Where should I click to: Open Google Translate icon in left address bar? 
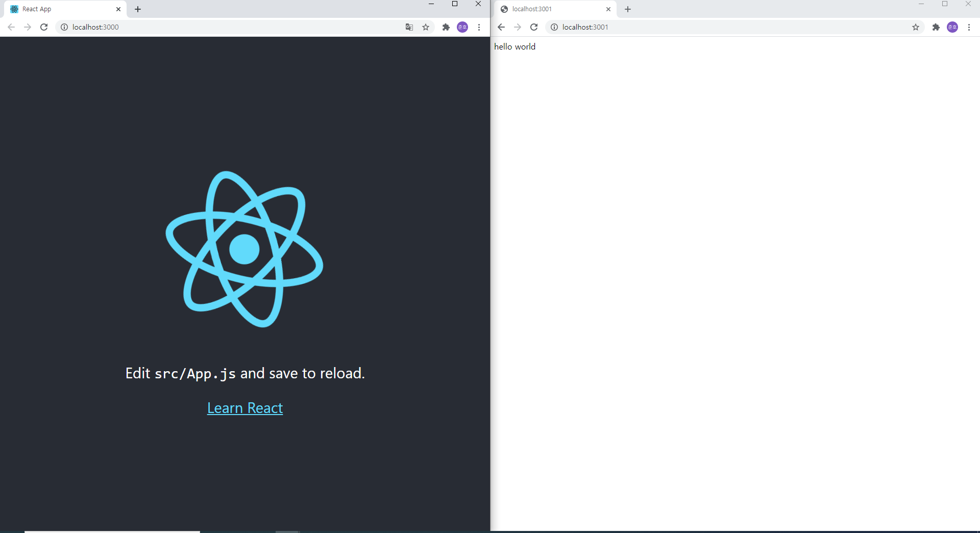409,27
